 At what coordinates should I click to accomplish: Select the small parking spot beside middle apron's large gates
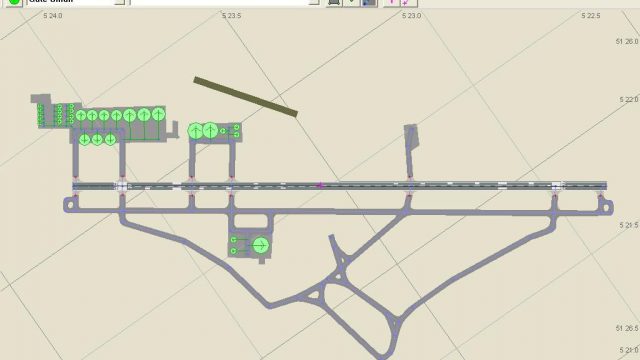(223, 131)
